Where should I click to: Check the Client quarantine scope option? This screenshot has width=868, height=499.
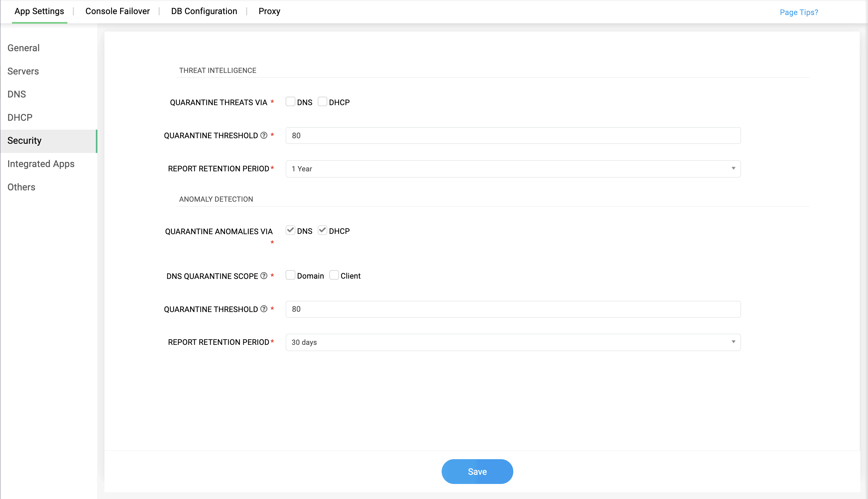[334, 275]
